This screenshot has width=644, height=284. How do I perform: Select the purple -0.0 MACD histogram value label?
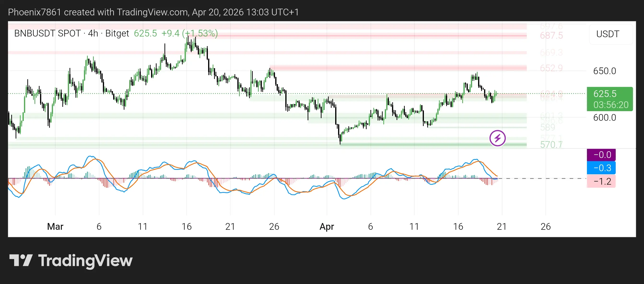click(601, 155)
